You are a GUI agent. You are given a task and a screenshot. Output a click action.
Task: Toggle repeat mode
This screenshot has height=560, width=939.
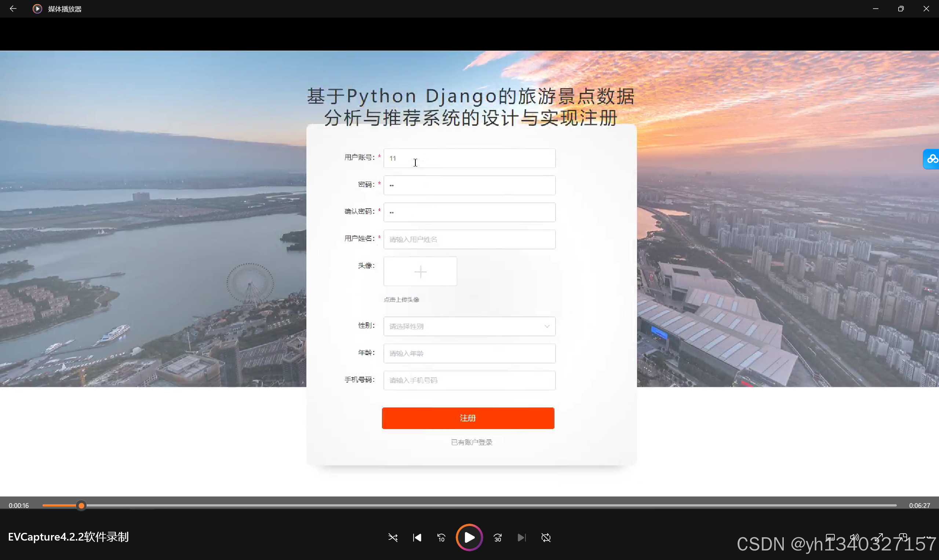546,537
